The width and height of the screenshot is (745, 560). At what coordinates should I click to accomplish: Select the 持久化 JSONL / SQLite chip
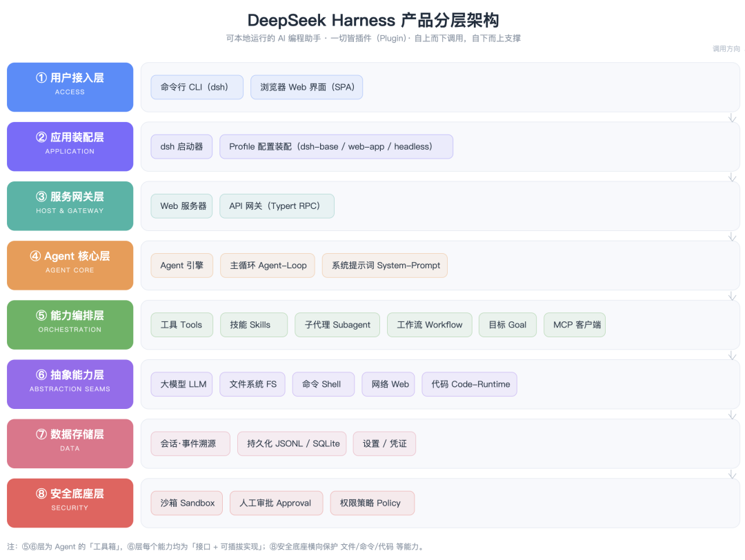pyautogui.click(x=292, y=443)
